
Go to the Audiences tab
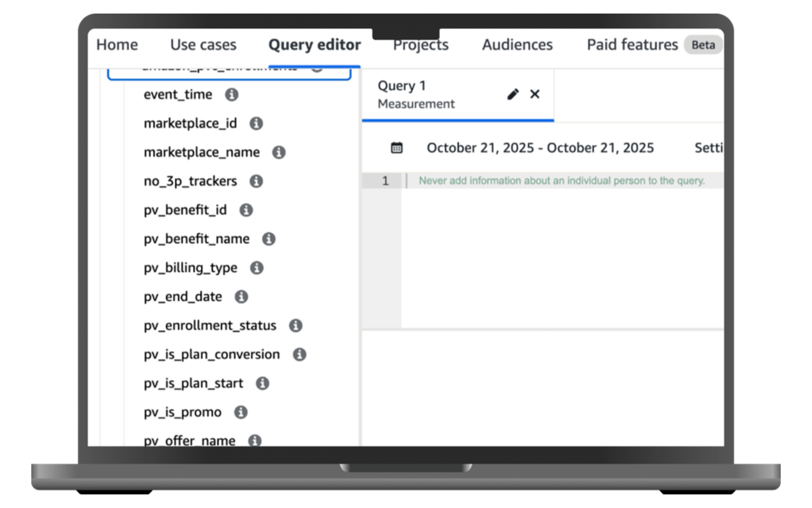(517, 45)
